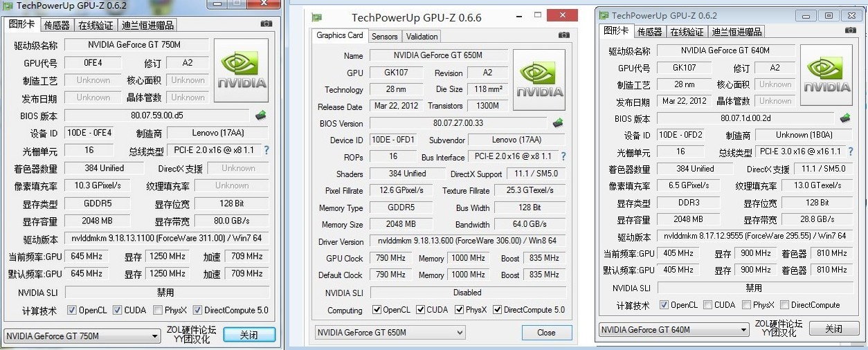Click NVIDIA logo in GT 650M window
The width and height of the screenshot is (868, 350).
pyautogui.click(x=539, y=80)
